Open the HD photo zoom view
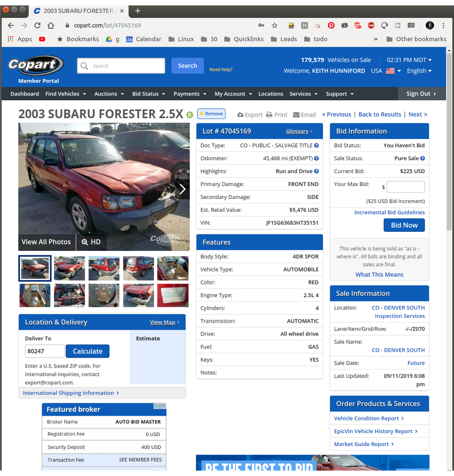Viewport: 454px width, 476px height. coord(91,242)
